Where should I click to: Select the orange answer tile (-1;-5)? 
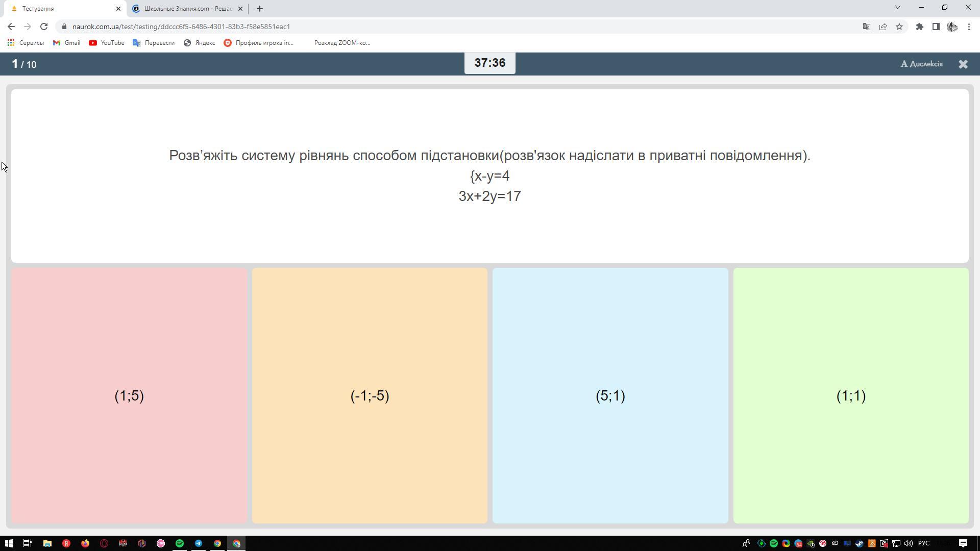pos(370,395)
